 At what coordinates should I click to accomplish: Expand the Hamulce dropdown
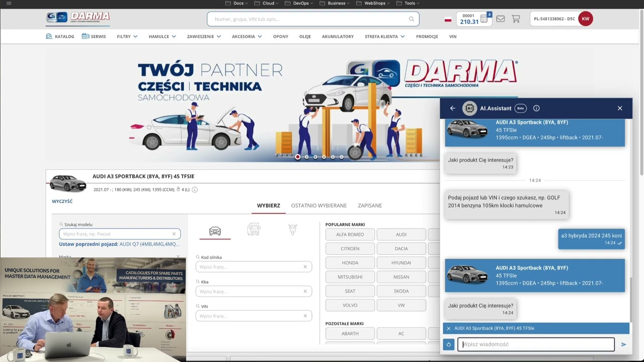[x=162, y=37]
